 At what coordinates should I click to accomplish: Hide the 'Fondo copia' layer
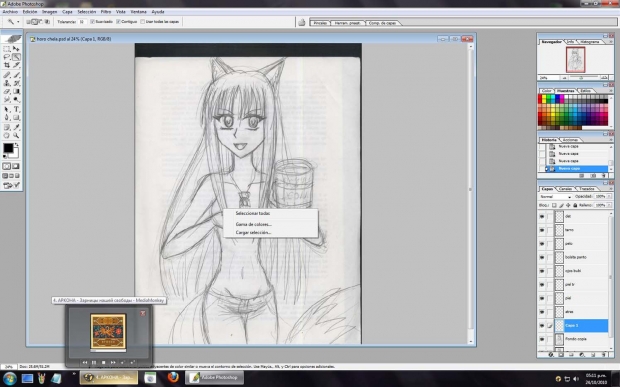(542, 339)
